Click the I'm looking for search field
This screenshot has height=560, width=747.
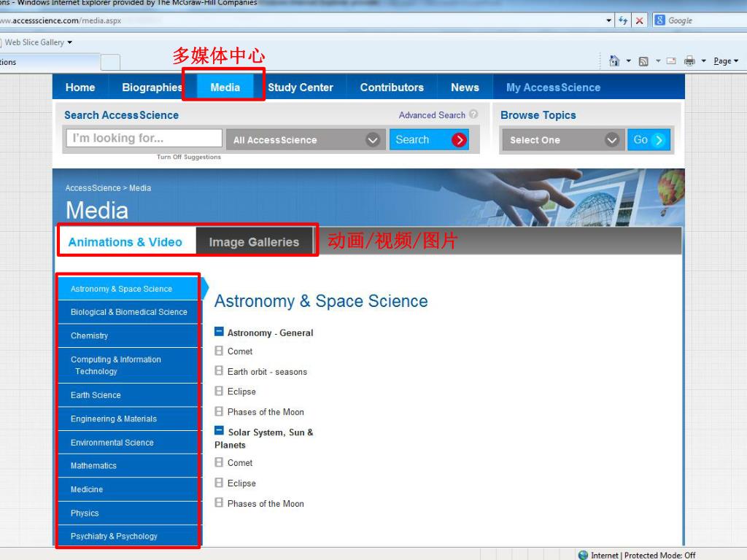pos(144,138)
